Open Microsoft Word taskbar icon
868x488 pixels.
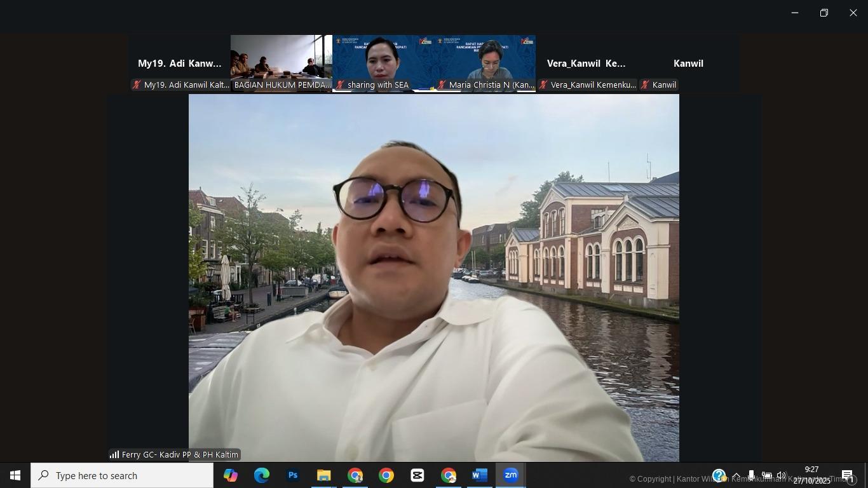(479, 475)
